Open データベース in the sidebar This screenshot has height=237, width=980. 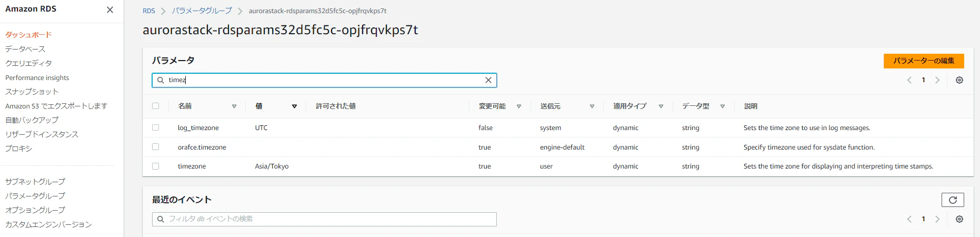click(25, 49)
